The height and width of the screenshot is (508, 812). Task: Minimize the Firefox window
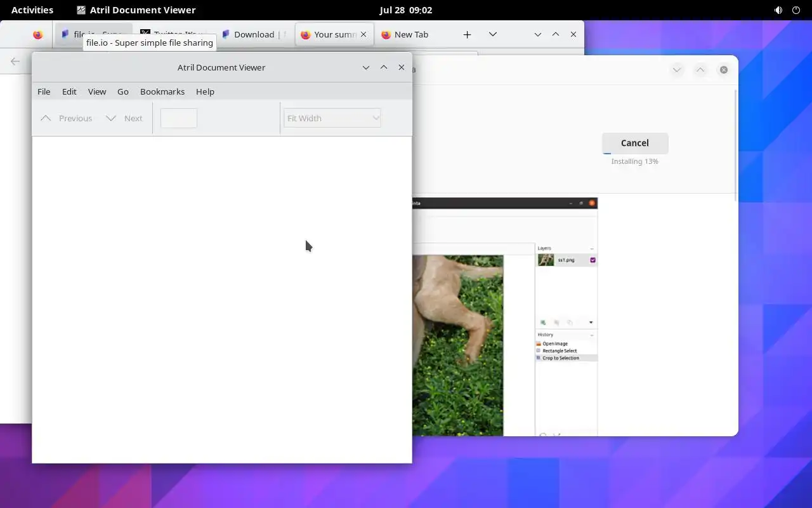point(538,34)
